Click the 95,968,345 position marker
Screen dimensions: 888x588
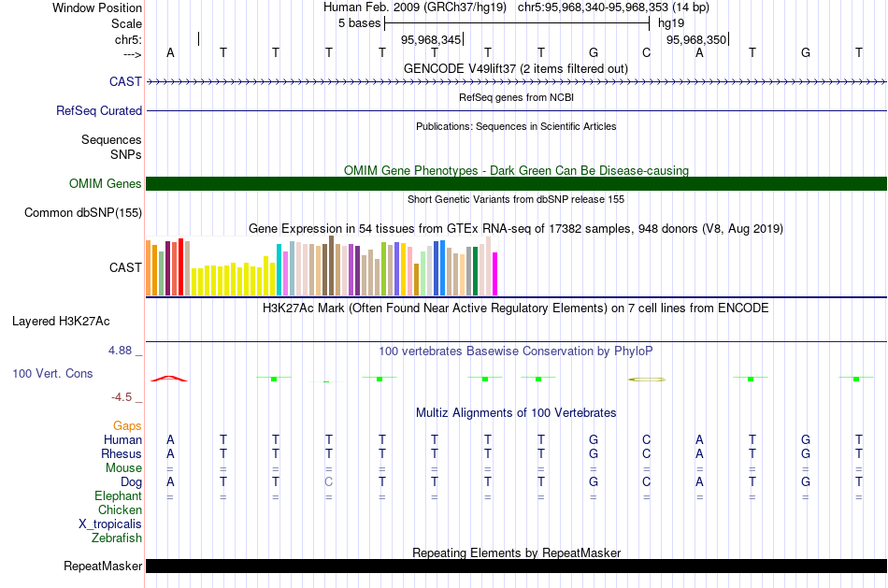tap(431, 40)
